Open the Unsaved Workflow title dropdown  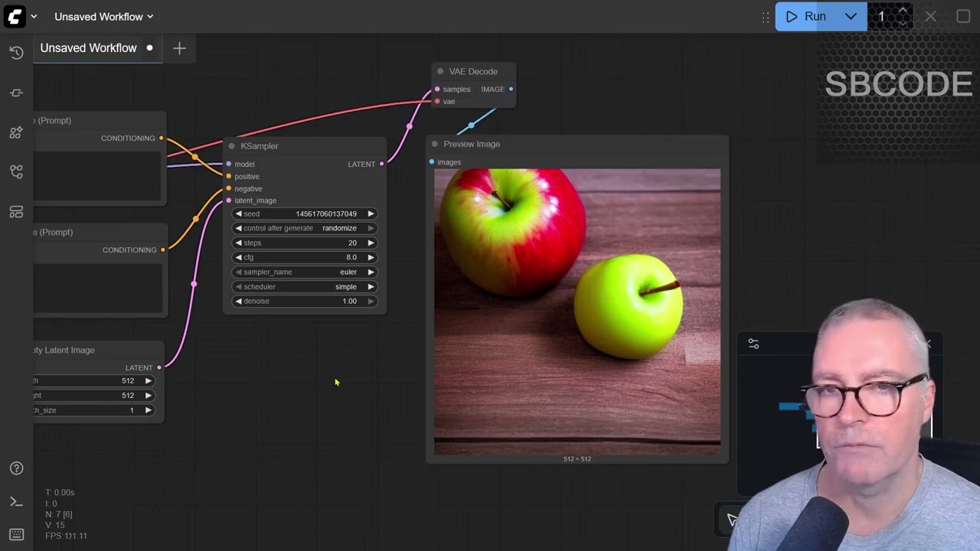(x=103, y=16)
